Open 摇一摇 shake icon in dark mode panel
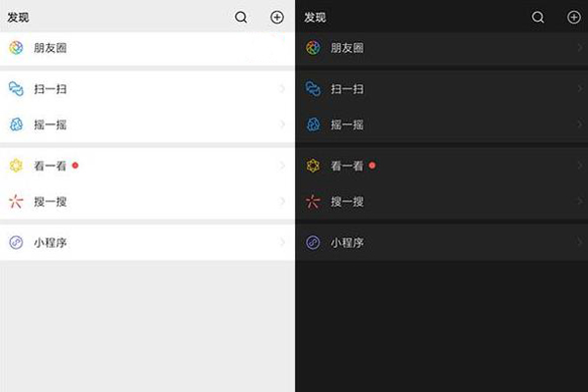This screenshot has height=392, width=588. (x=313, y=124)
